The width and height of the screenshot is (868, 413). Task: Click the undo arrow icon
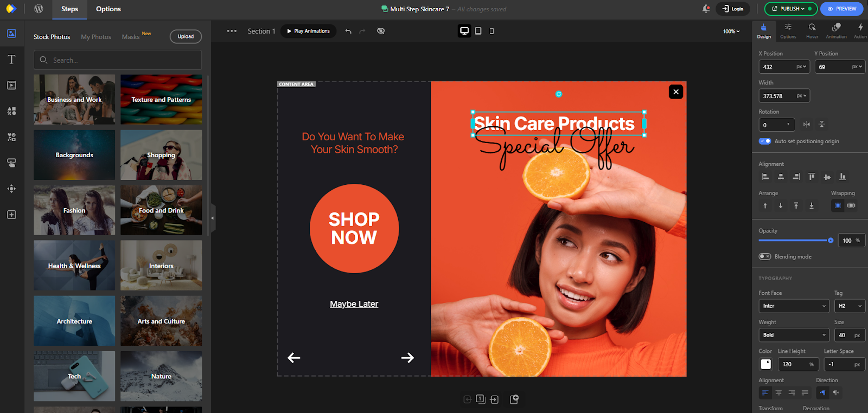pos(348,31)
